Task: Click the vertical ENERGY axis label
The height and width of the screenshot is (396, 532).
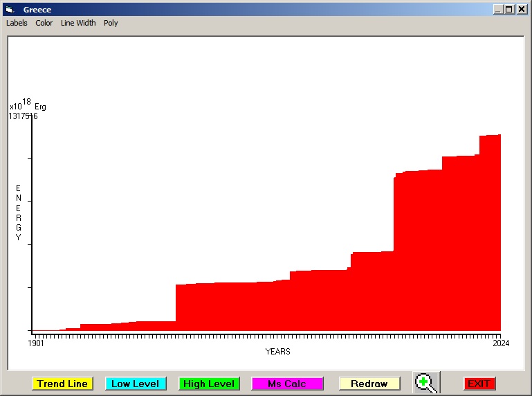Action: 19,213
